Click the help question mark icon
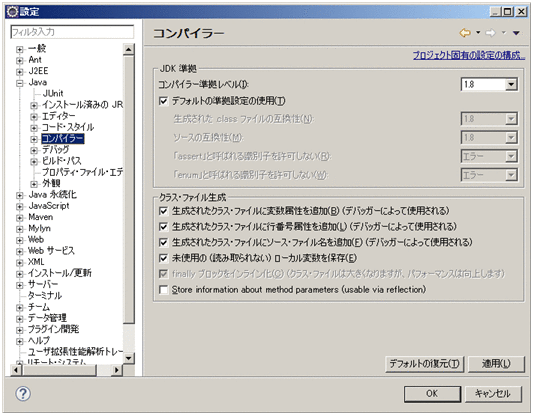Screen dimensions: 535x417 [x=23, y=393]
